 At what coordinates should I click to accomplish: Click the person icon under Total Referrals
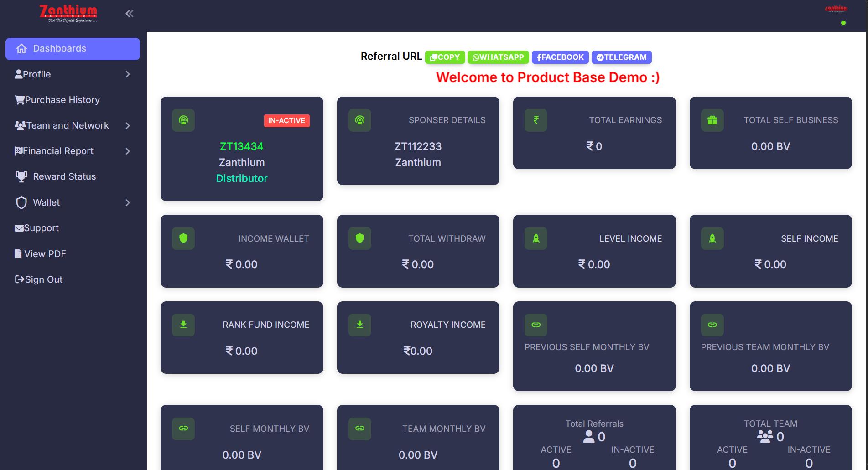point(589,437)
